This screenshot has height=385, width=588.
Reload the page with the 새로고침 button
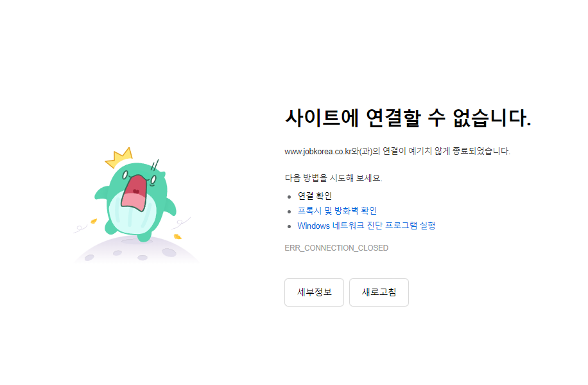tap(379, 292)
